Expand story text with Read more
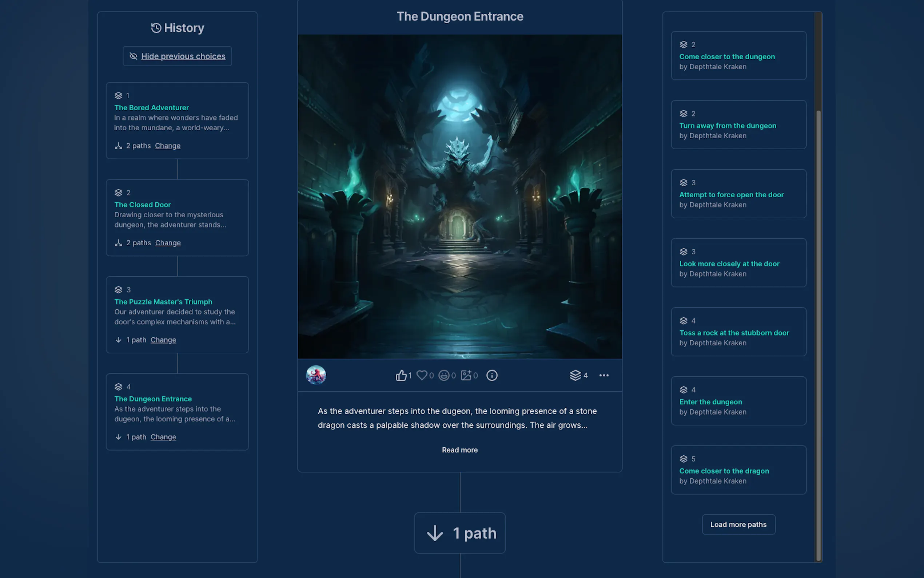 [x=459, y=450]
